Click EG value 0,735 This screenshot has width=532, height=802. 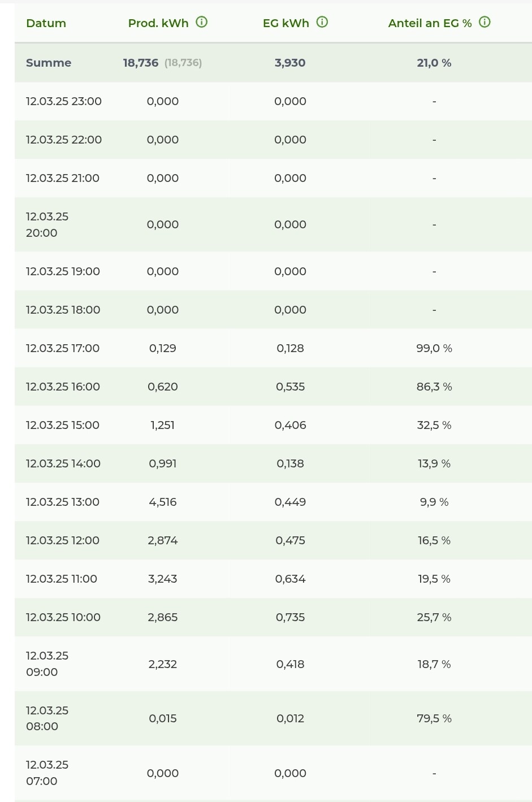pyautogui.click(x=291, y=617)
